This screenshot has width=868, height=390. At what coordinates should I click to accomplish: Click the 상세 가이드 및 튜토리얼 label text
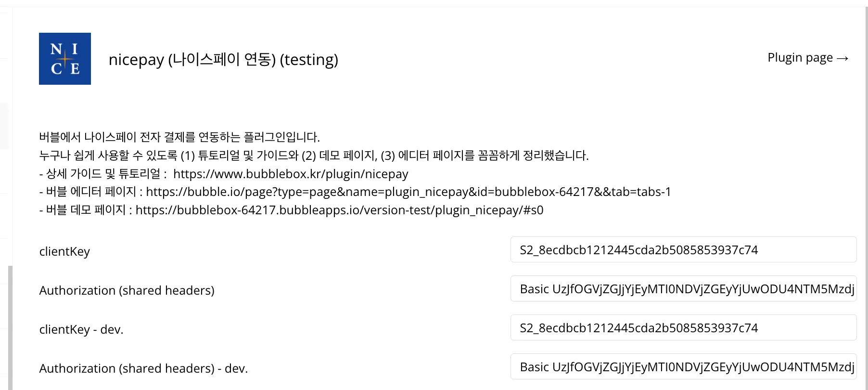[103, 174]
